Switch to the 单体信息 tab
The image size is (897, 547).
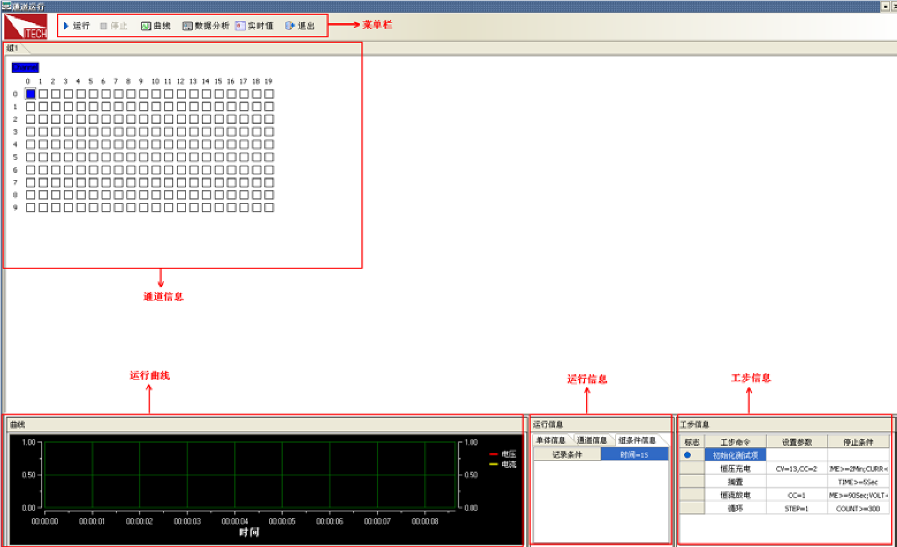[551, 440]
